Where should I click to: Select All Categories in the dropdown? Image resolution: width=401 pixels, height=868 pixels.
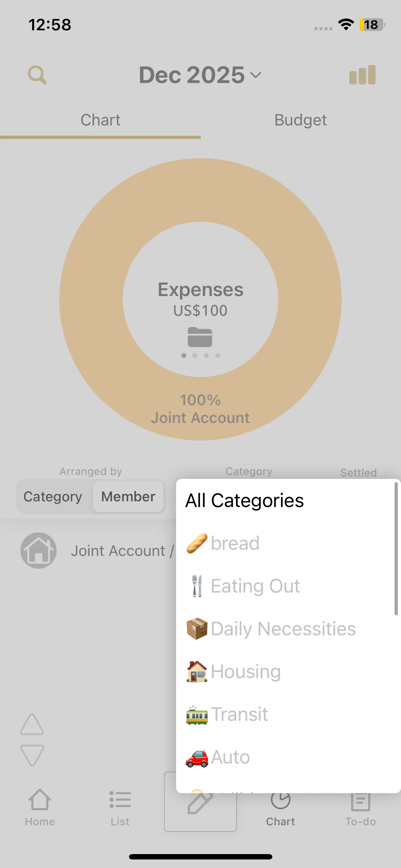click(245, 501)
